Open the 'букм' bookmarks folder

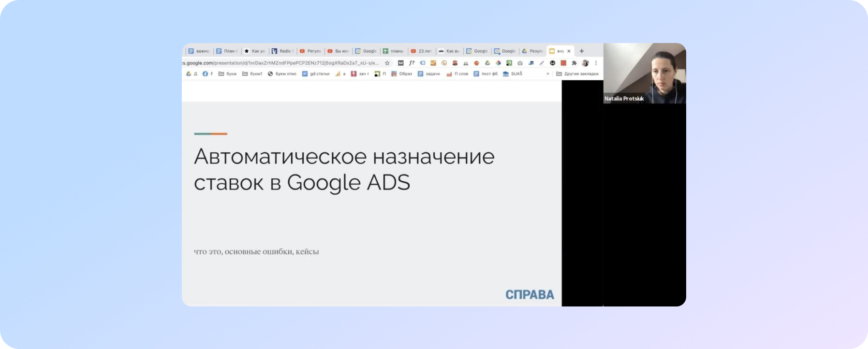click(x=227, y=74)
